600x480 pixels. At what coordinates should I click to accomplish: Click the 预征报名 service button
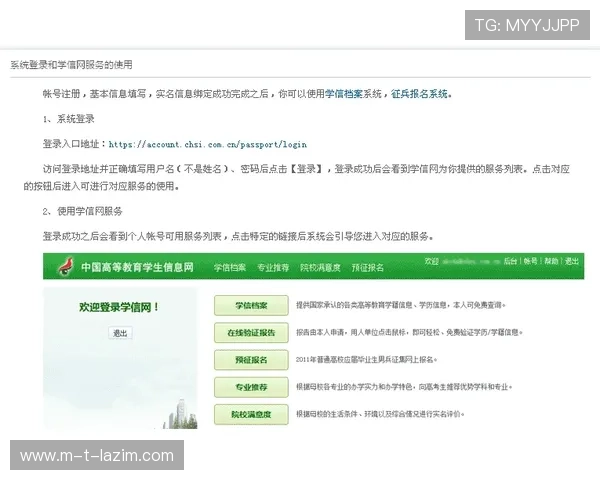[x=251, y=360]
